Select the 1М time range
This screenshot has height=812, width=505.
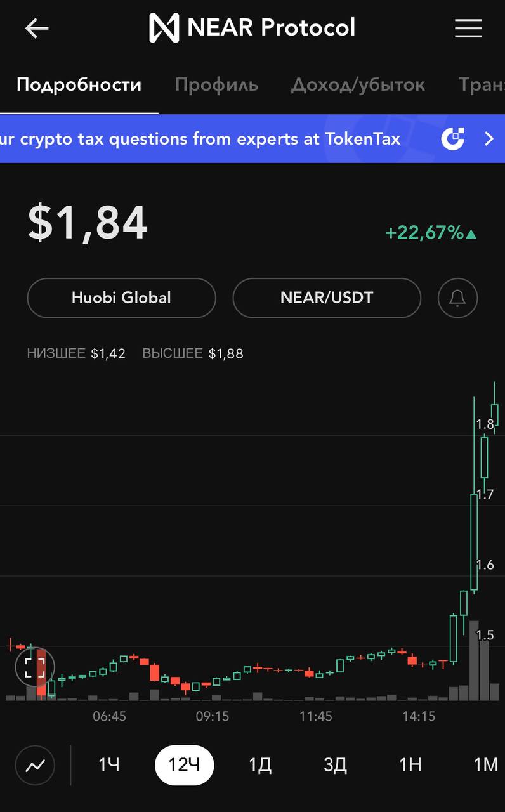click(486, 765)
